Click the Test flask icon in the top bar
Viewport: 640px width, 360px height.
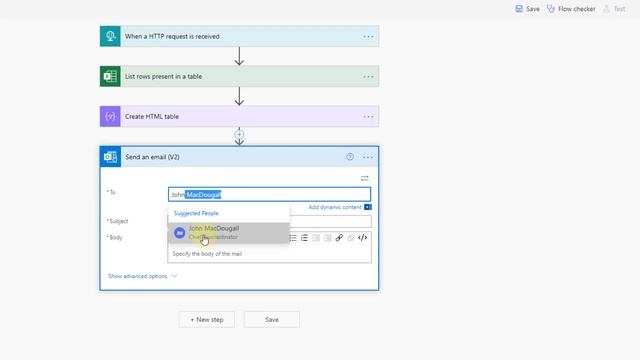[x=607, y=9]
